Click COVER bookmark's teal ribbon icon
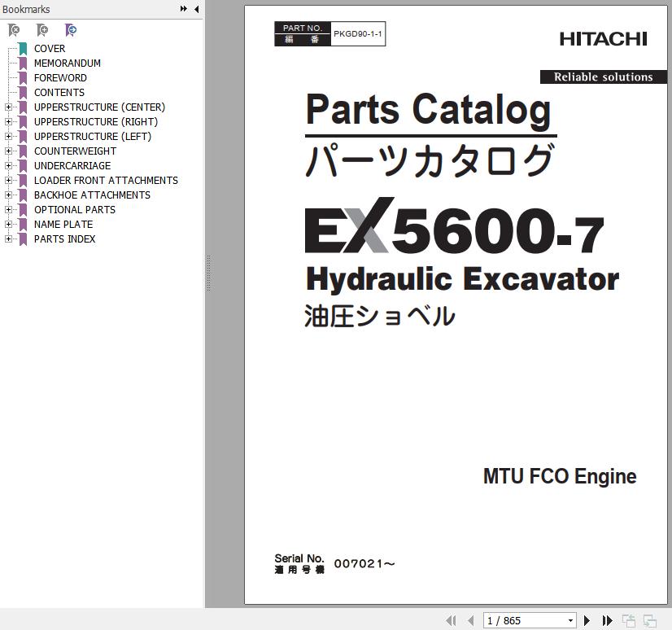The width and height of the screenshot is (672, 630). point(23,49)
